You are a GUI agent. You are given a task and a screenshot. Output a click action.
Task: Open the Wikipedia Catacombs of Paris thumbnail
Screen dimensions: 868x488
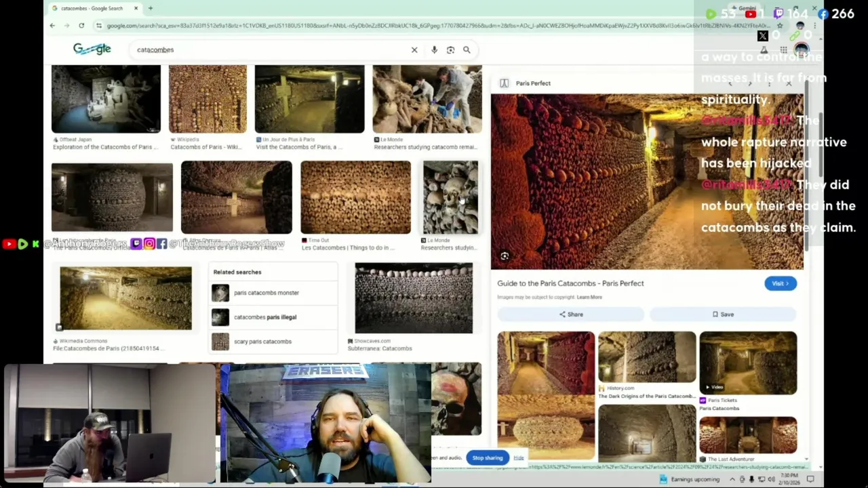click(208, 99)
